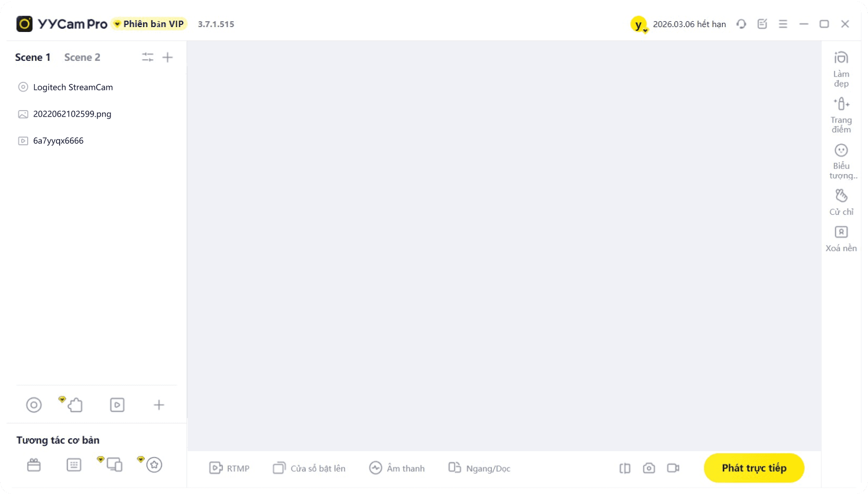Open the Trang điểm makeup tool
This screenshot has height=494, width=868.
[841, 115]
